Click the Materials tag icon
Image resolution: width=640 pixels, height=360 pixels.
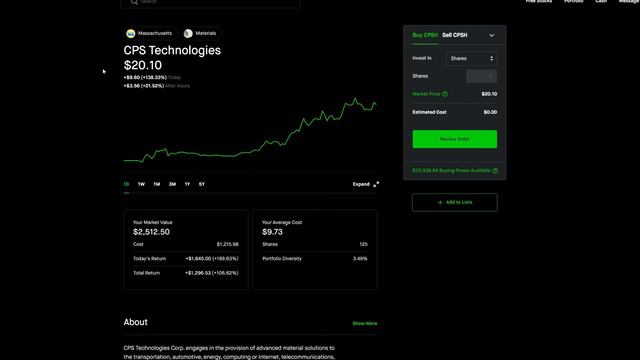point(188,33)
